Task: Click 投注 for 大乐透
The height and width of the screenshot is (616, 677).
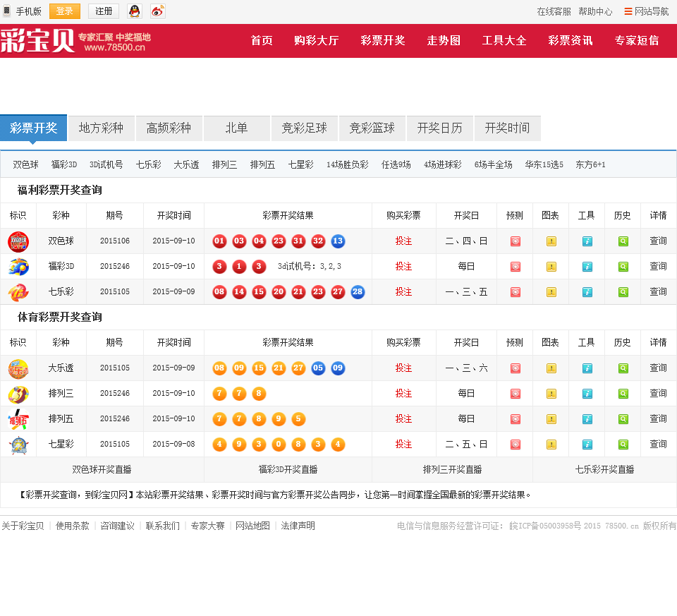Action: click(x=403, y=368)
